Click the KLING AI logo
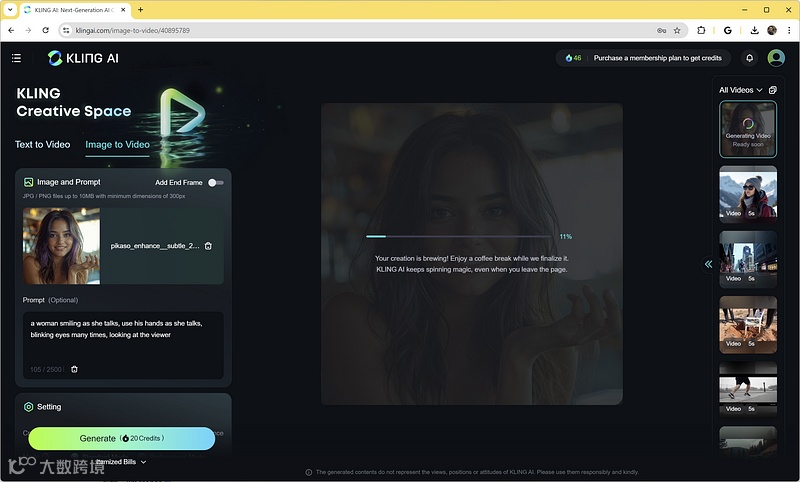The width and height of the screenshot is (800, 482). pyautogui.click(x=83, y=58)
